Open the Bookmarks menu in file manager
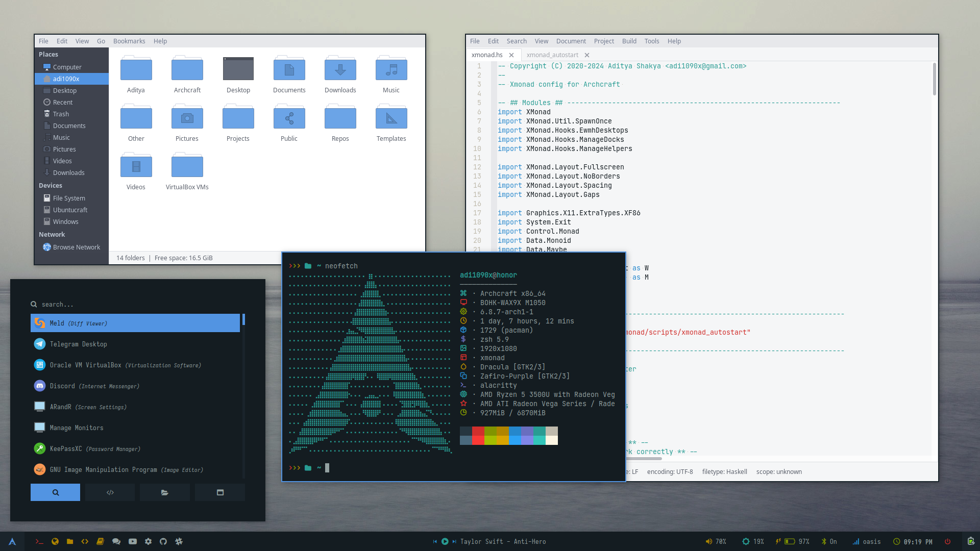 pos(129,41)
